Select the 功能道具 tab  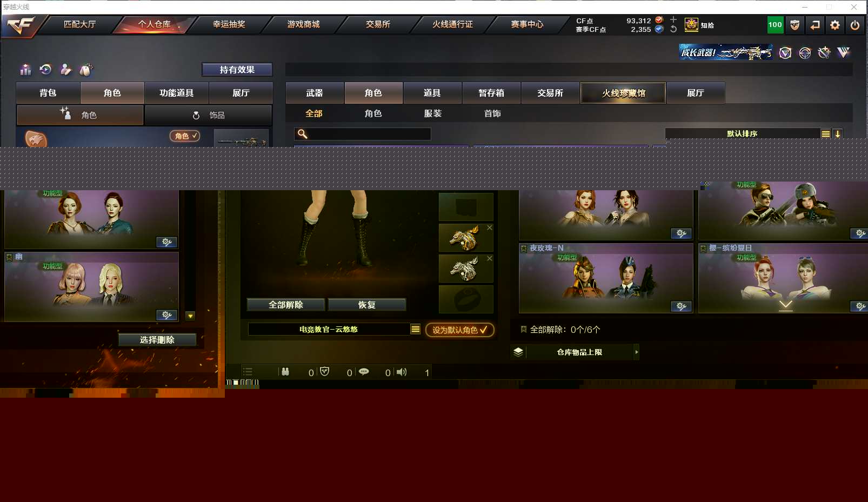click(x=177, y=93)
